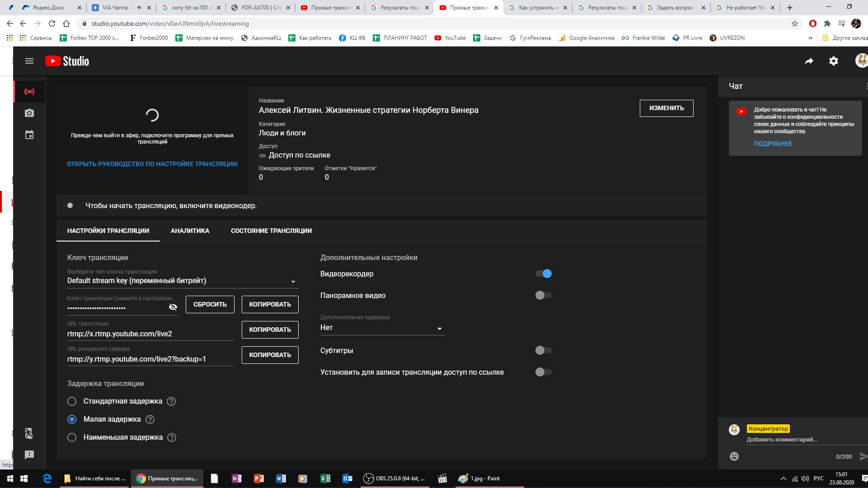
Task: Open the hamburger menu next to Studio logo
Action: pos(29,61)
